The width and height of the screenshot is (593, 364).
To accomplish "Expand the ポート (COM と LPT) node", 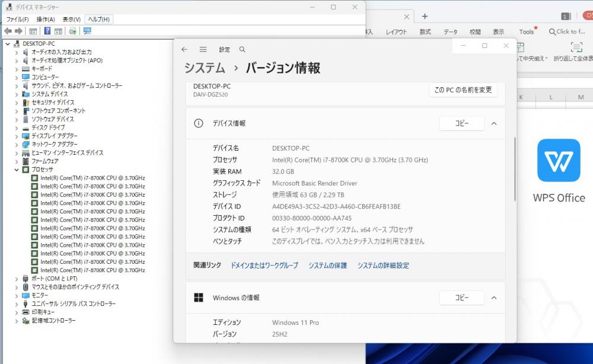I will (16, 279).
